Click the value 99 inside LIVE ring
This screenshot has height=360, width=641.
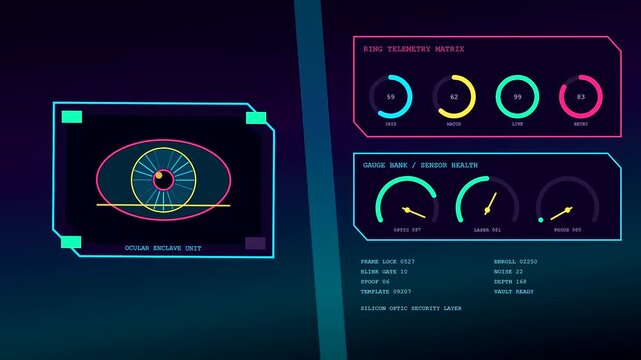click(518, 97)
